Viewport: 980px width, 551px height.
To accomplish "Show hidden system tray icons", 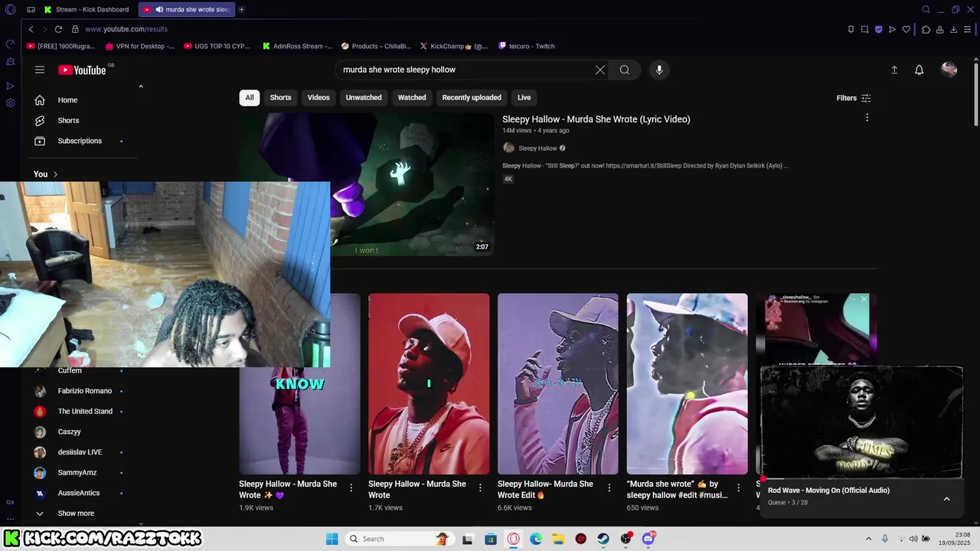I will click(868, 539).
